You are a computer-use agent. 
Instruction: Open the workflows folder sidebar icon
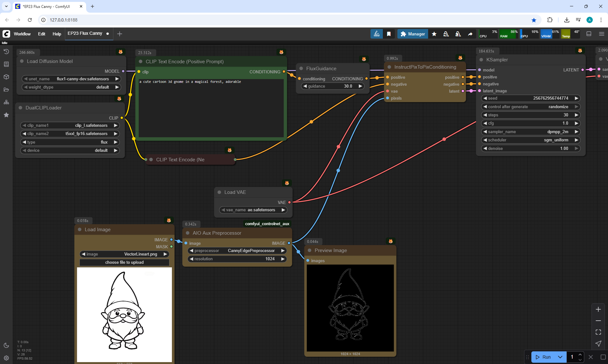point(6,89)
